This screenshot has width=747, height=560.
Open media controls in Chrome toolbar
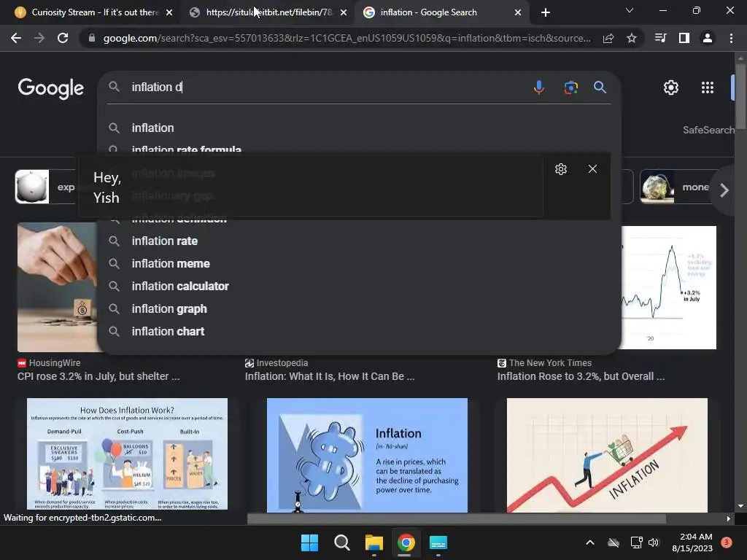pos(660,38)
